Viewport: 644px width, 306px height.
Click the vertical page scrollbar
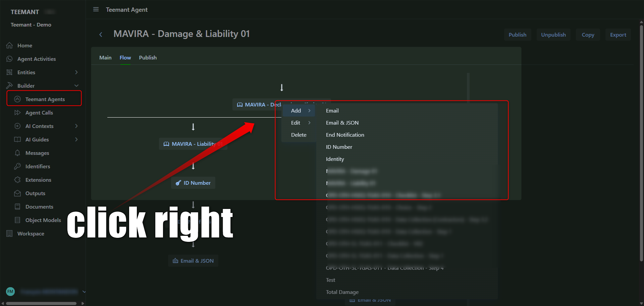pyautogui.click(x=641, y=143)
